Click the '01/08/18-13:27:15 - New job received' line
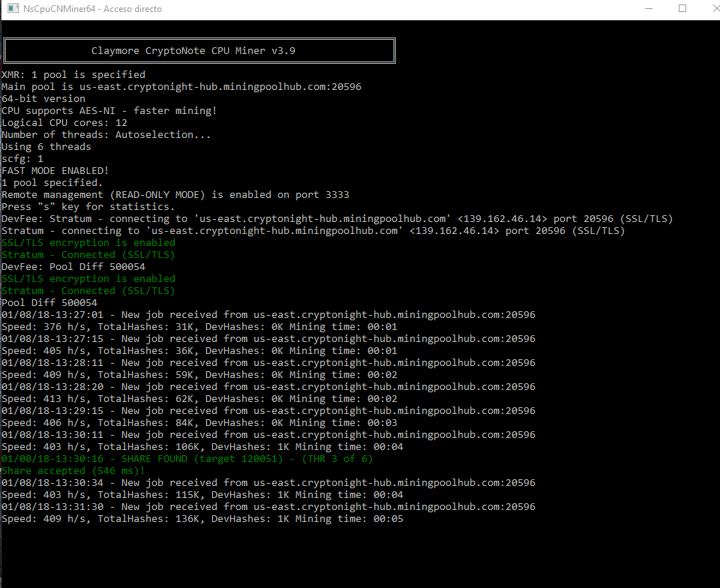The width and height of the screenshot is (720, 588). pyautogui.click(x=268, y=339)
